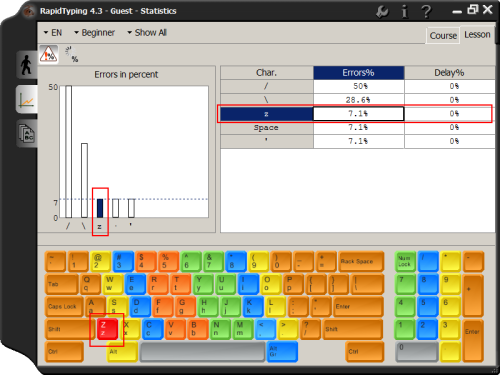Click the Num Lock key
This screenshot has width=500, height=375.
[405, 261]
